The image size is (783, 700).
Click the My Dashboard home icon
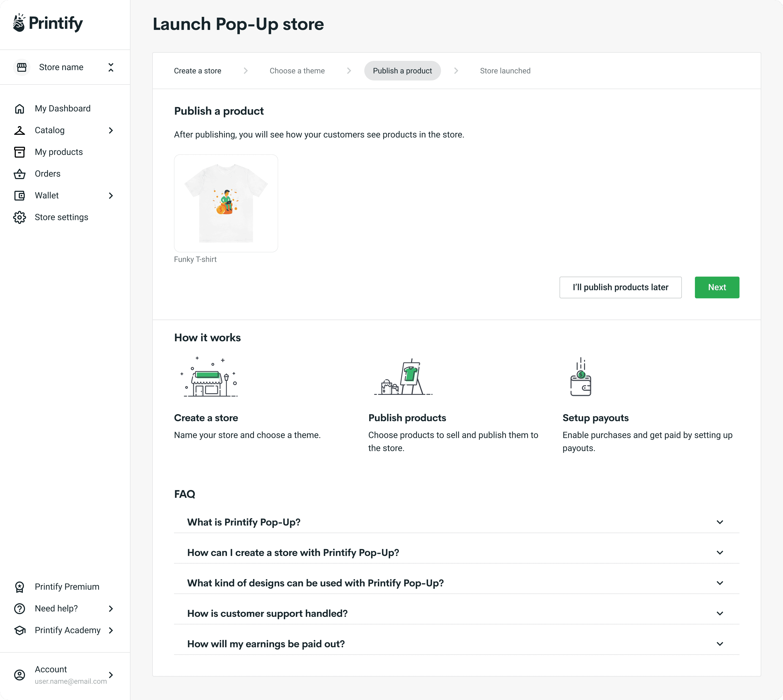20,109
